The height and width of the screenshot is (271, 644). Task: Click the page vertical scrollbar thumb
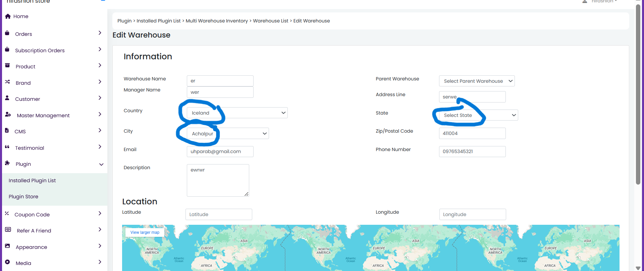pyautogui.click(x=638, y=94)
